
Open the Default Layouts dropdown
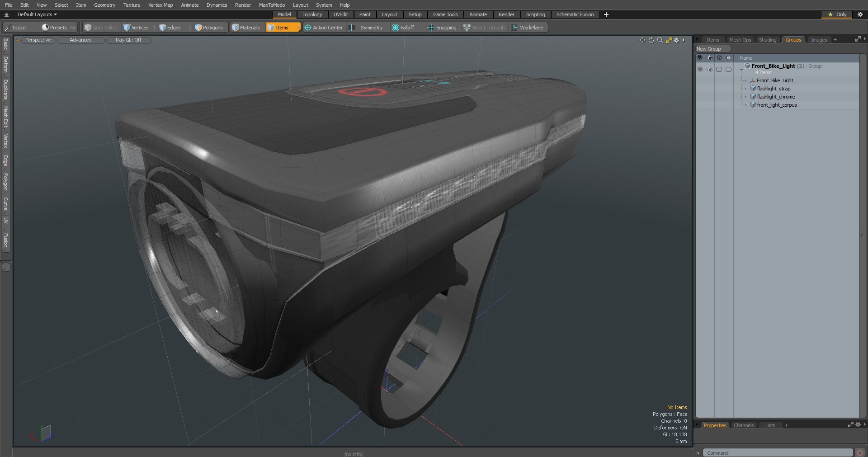click(37, 14)
